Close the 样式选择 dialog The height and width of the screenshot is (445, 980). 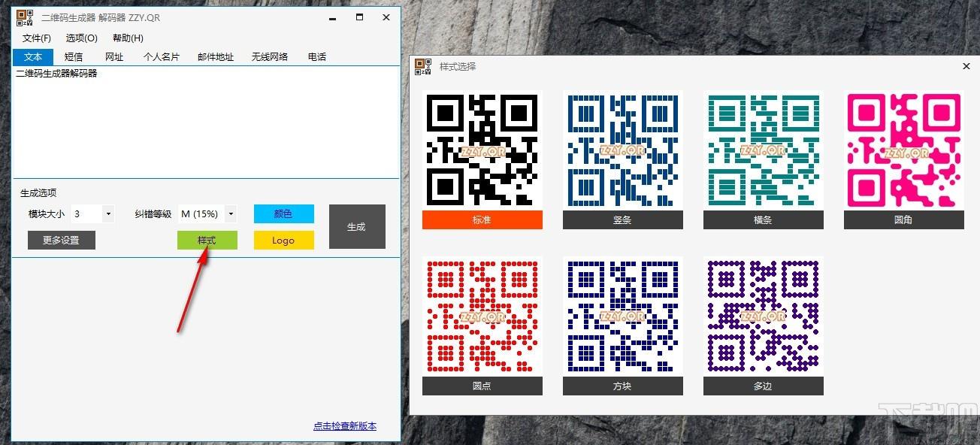pyautogui.click(x=966, y=66)
